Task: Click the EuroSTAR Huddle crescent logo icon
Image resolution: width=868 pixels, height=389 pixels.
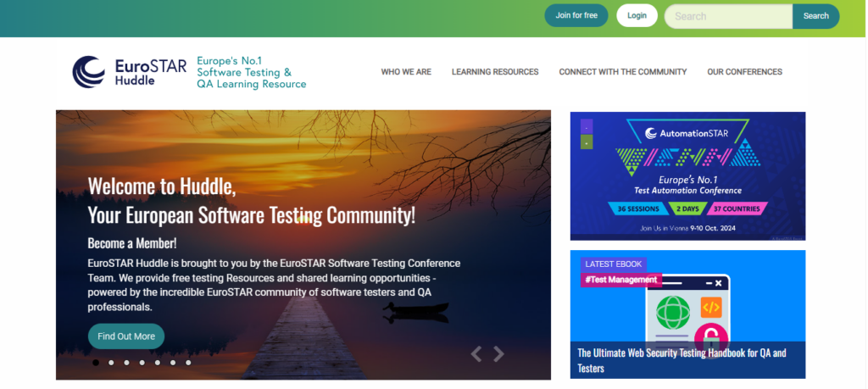Action: point(89,72)
